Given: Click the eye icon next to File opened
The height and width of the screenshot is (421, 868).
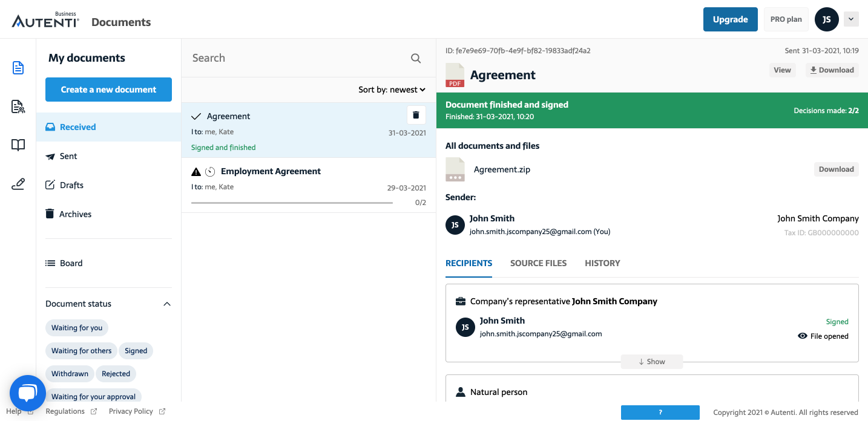Looking at the screenshot, I should click(803, 336).
